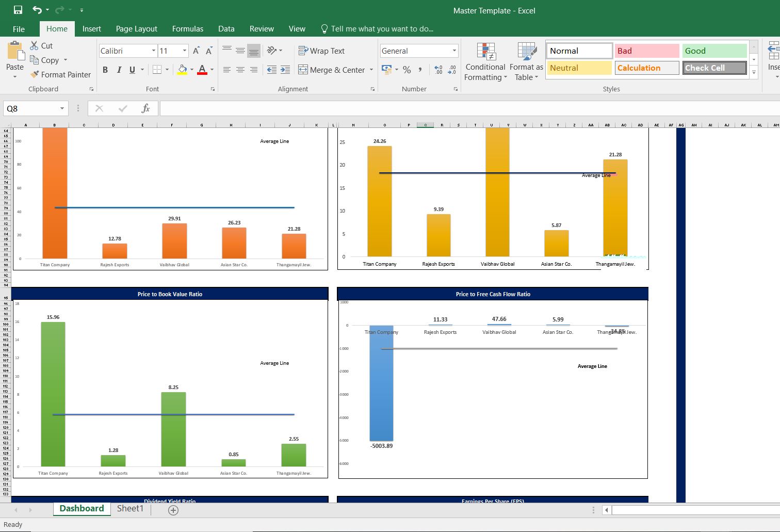This screenshot has height=532, width=780.
Task: Customize Quick Access Toolbar dropdown
Action: (82, 10)
